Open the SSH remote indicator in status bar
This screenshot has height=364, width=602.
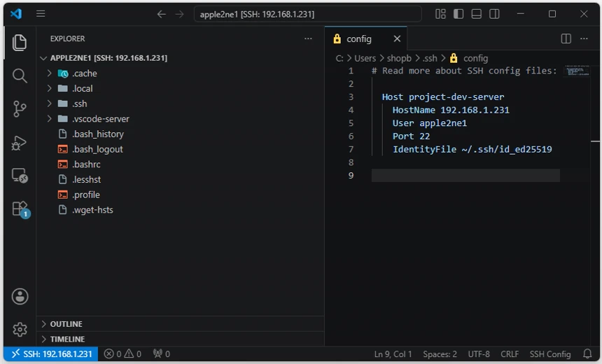coord(51,354)
